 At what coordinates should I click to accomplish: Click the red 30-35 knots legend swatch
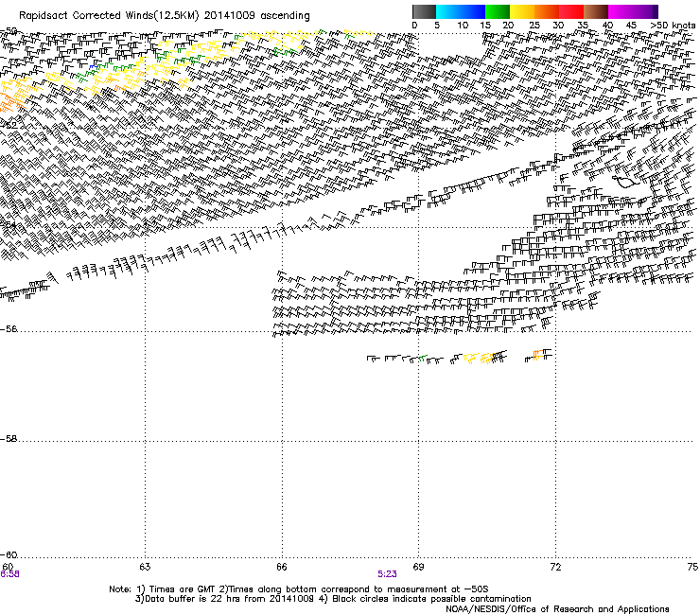(571, 11)
